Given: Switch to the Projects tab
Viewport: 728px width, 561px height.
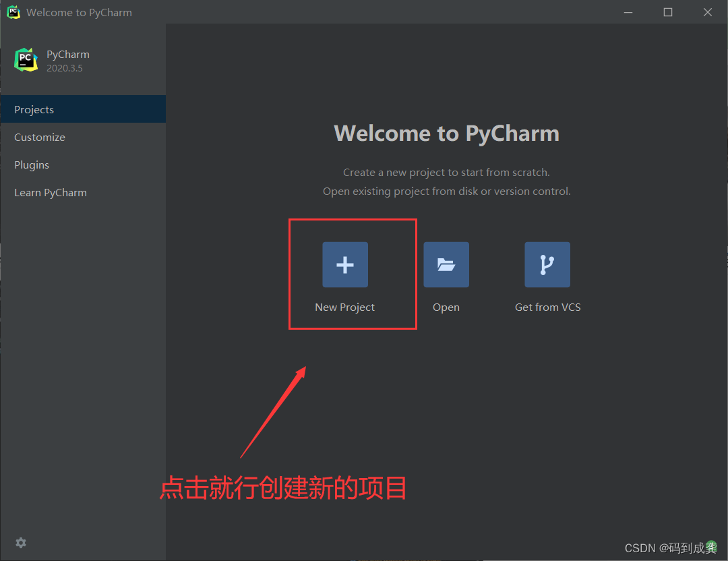Looking at the screenshot, I should coord(34,109).
